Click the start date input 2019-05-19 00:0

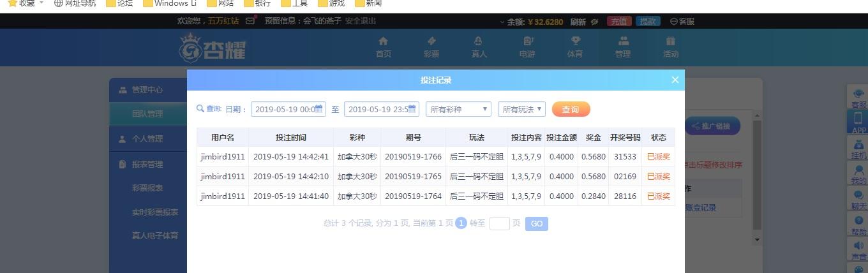[288, 109]
